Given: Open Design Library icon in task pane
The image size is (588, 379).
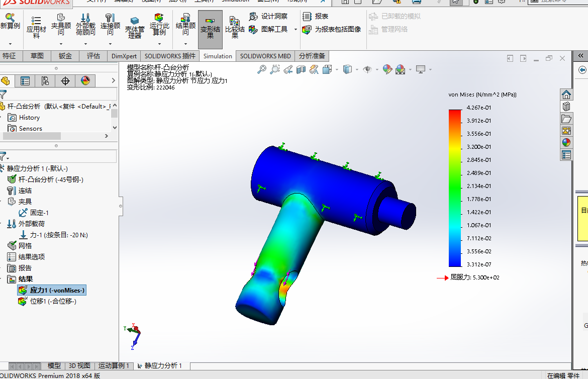Looking at the screenshot, I should pyautogui.click(x=566, y=107).
